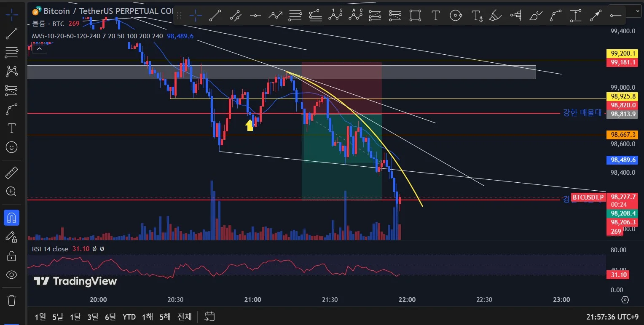Select the arrow path tool in favorites toolbar
Viewport: 644px width, 325px height.
point(275,16)
